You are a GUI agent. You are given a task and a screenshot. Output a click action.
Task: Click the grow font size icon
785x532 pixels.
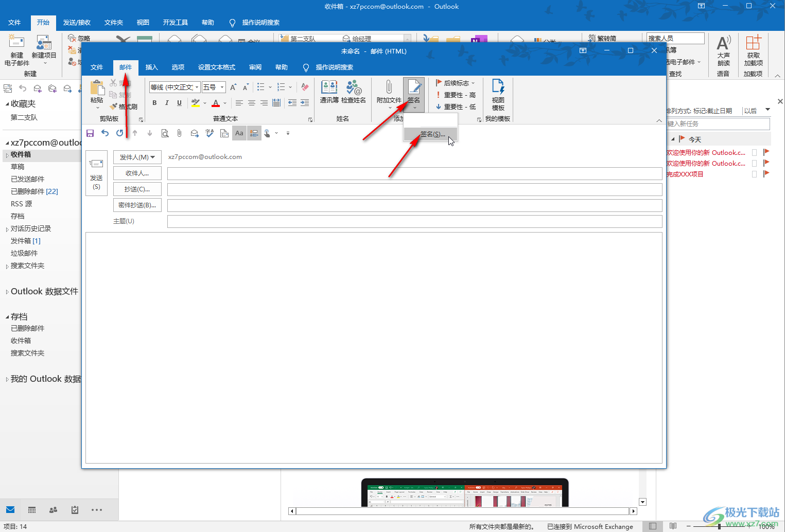[x=233, y=87]
